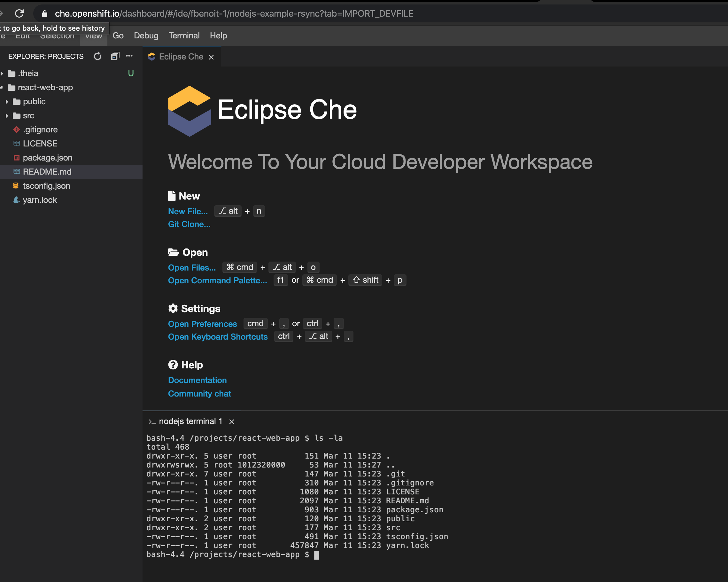The image size is (728, 582).
Task: Collapse all folders in Explorer
Action: 115,56
